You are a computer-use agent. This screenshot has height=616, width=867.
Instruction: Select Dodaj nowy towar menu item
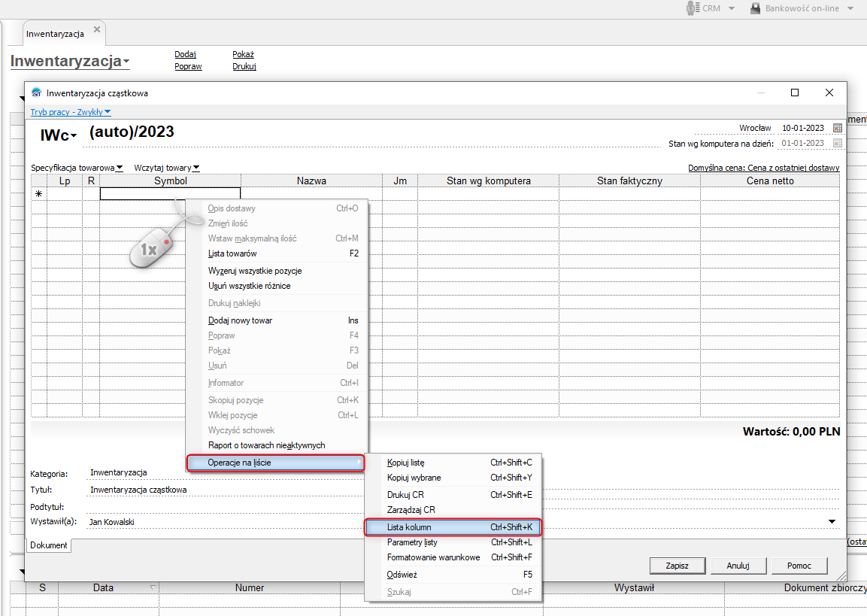[x=241, y=320]
